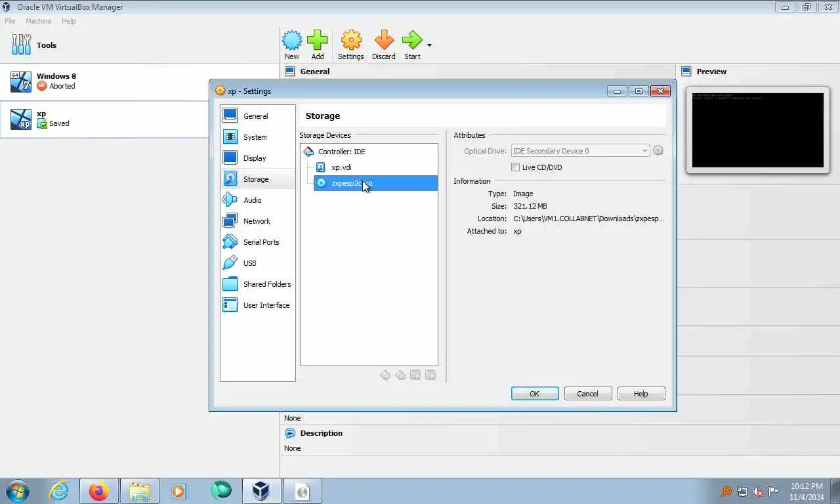This screenshot has height=504, width=840.
Task: Click Cancel in xp Settings dialog
Action: click(x=587, y=394)
